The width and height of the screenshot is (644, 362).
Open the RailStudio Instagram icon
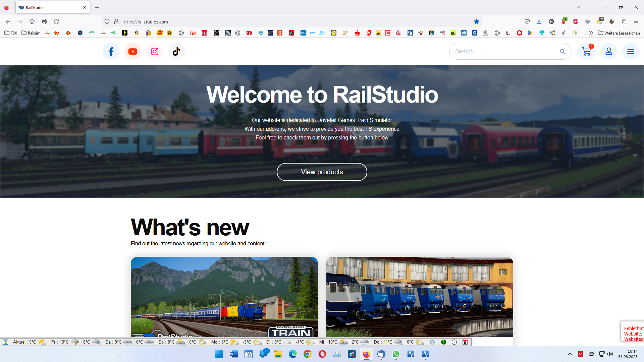[155, 51]
